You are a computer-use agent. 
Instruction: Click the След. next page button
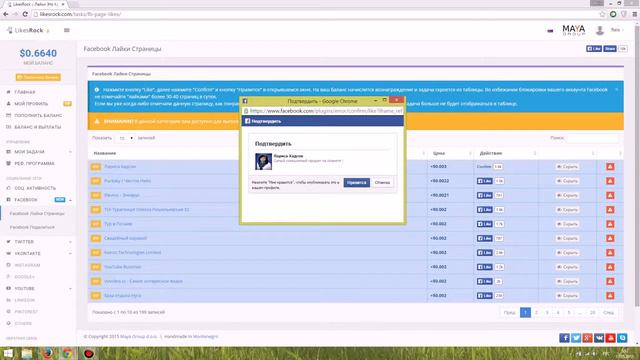tap(609, 312)
